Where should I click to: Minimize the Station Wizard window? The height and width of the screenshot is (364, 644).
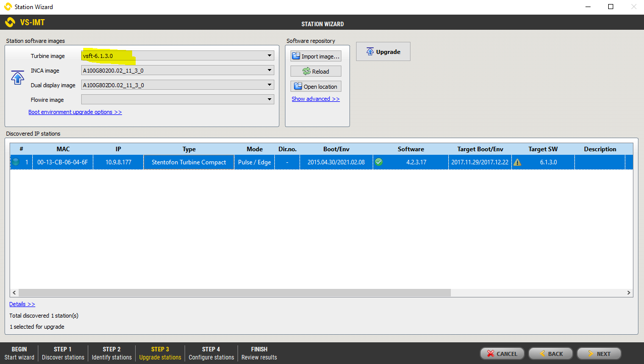pyautogui.click(x=588, y=7)
